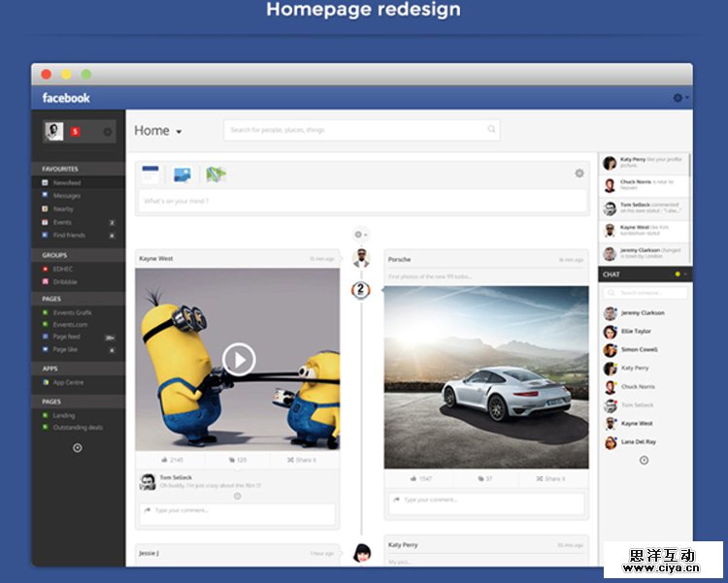Click the profile avatar in the sidebar
Screen dimensions: 728x583
click(53, 131)
